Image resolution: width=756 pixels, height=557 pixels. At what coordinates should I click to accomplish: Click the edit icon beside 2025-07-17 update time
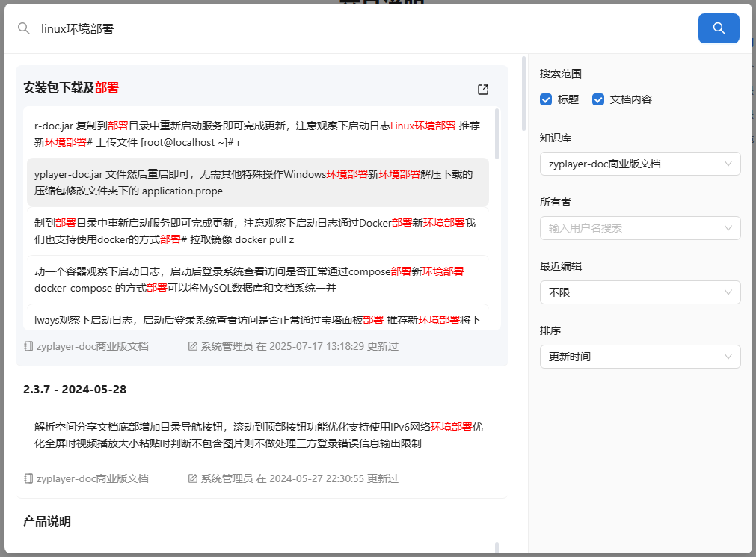pyautogui.click(x=192, y=346)
